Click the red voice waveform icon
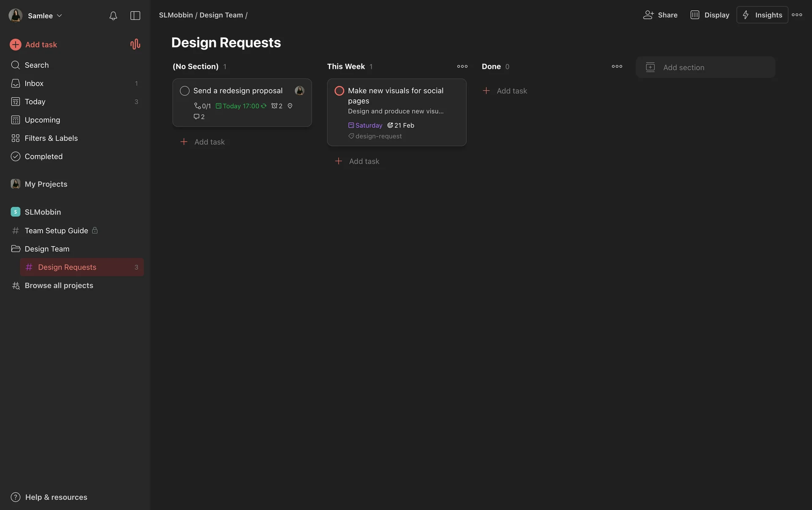 click(x=135, y=44)
